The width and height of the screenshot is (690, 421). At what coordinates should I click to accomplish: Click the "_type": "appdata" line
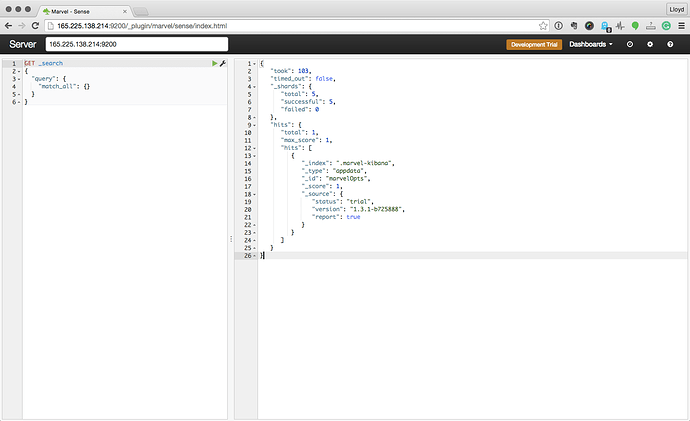(x=334, y=171)
